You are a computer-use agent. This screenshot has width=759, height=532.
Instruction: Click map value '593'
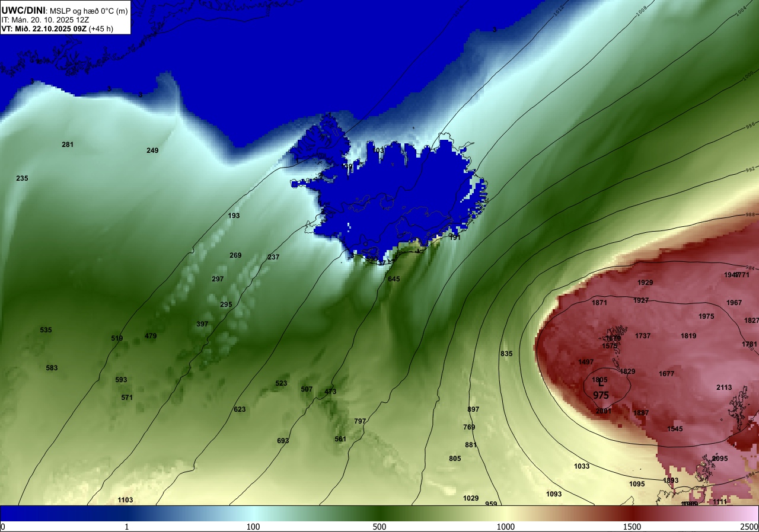click(x=121, y=380)
